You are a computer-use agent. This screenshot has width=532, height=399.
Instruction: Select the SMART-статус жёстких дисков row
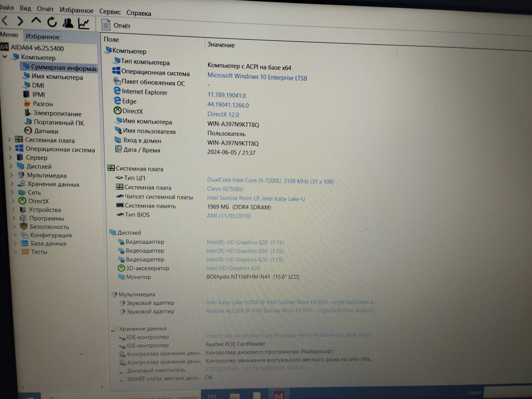[x=166, y=378]
